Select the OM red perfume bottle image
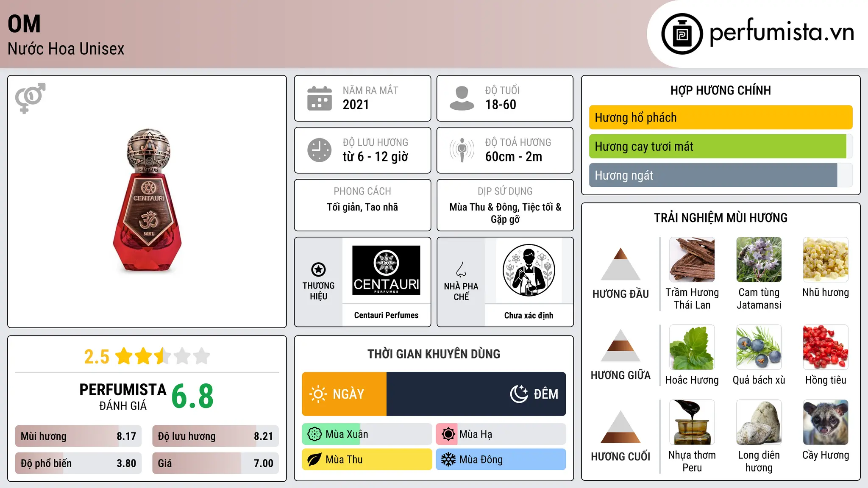 (x=147, y=201)
